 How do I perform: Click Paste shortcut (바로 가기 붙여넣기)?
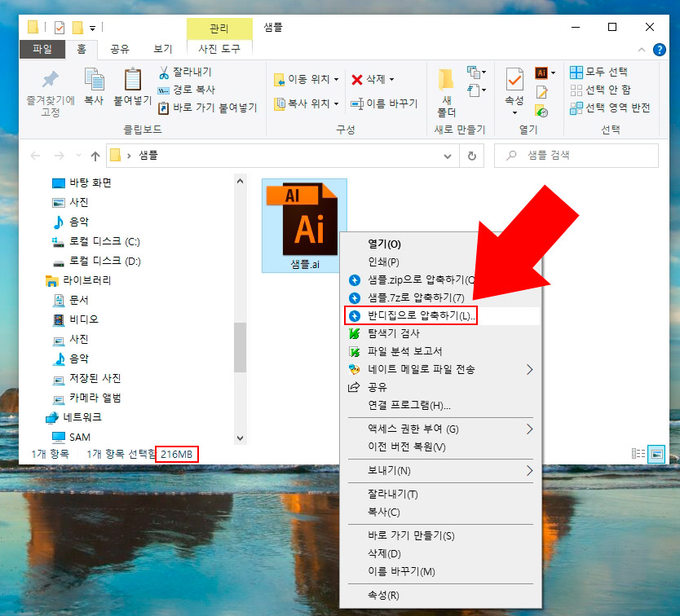click(x=208, y=108)
